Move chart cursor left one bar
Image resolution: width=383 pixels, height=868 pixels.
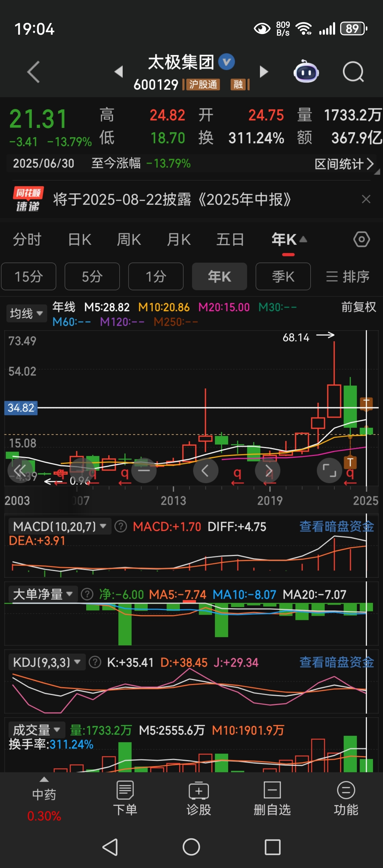point(206,470)
